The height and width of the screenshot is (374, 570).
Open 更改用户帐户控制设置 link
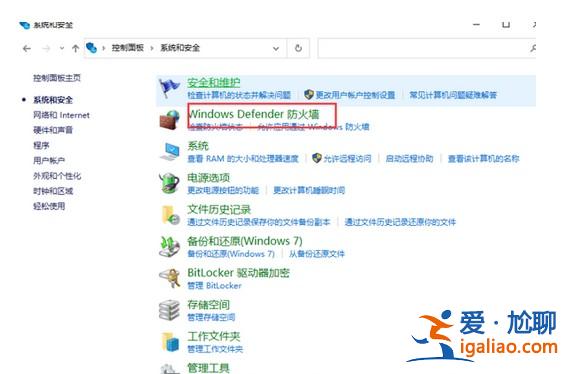356,95
